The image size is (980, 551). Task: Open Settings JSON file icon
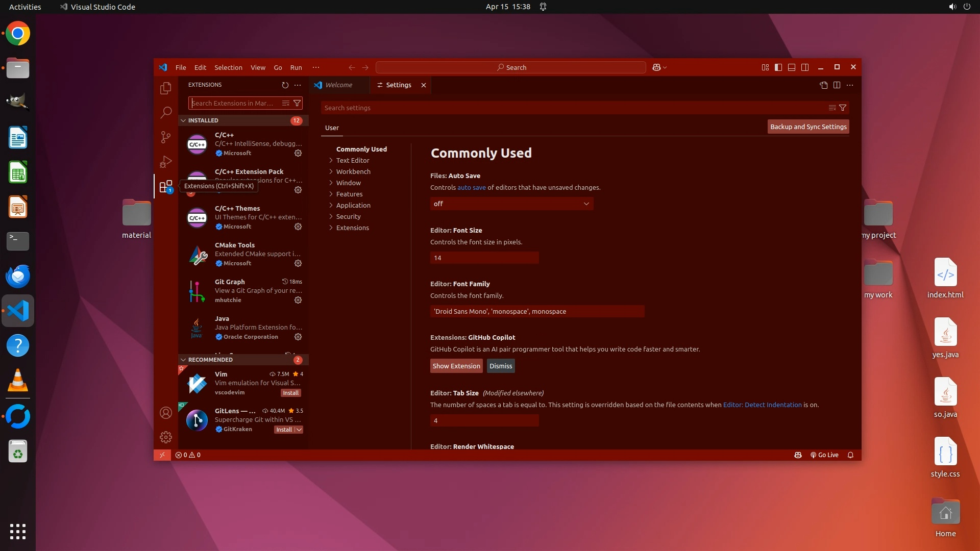pos(823,85)
